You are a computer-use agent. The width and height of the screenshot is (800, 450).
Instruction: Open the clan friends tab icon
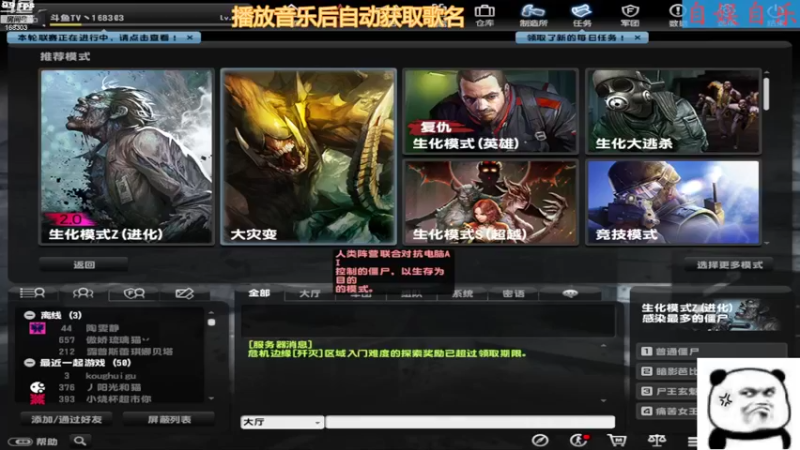pos(134,293)
